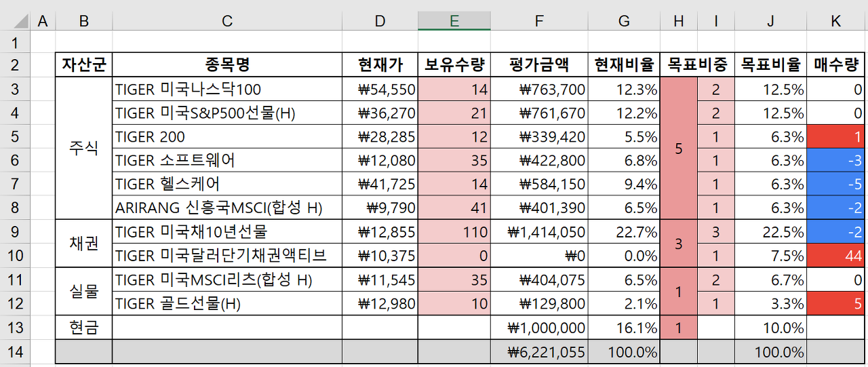Select blue buy quantity cell -5
This screenshot has height=367, width=868.
(836, 185)
